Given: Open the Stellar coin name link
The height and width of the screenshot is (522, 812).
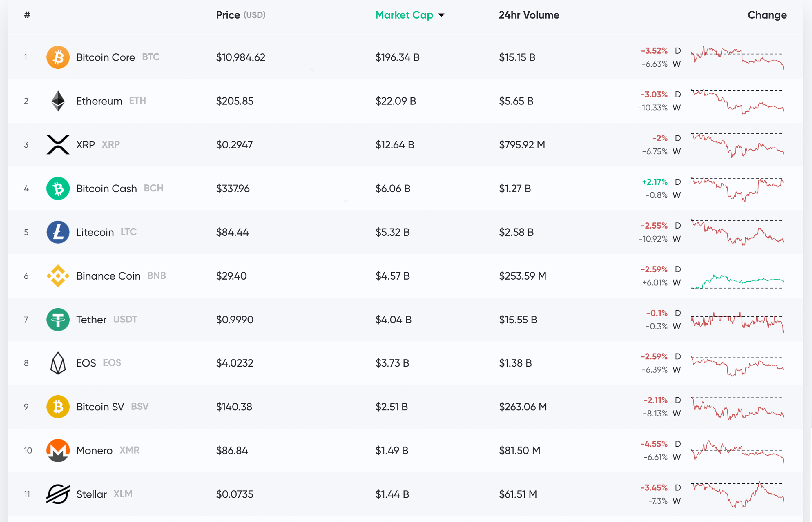Looking at the screenshot, I should pos(92,494).
